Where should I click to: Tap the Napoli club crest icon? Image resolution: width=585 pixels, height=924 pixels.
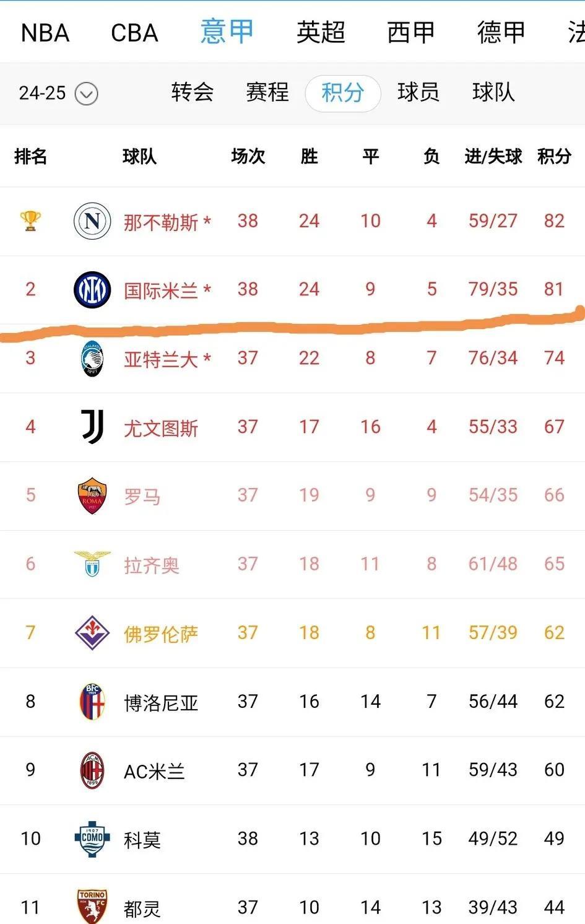click(92, 221)
